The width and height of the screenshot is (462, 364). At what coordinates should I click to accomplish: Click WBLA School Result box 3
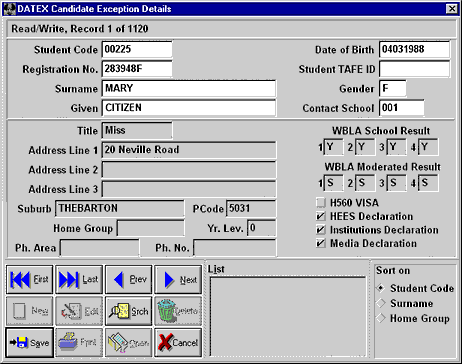click(x=397, y=147)
